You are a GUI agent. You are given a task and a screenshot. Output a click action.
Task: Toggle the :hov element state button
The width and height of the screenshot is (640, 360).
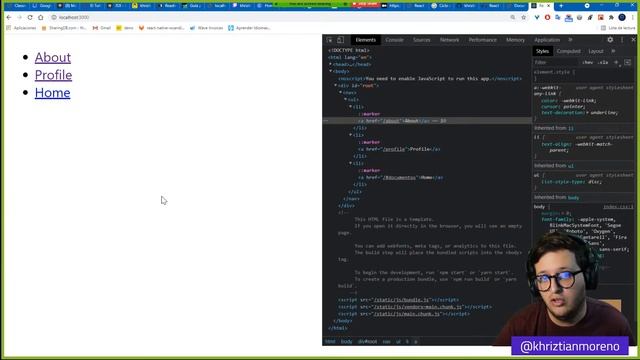coord(588,62)
